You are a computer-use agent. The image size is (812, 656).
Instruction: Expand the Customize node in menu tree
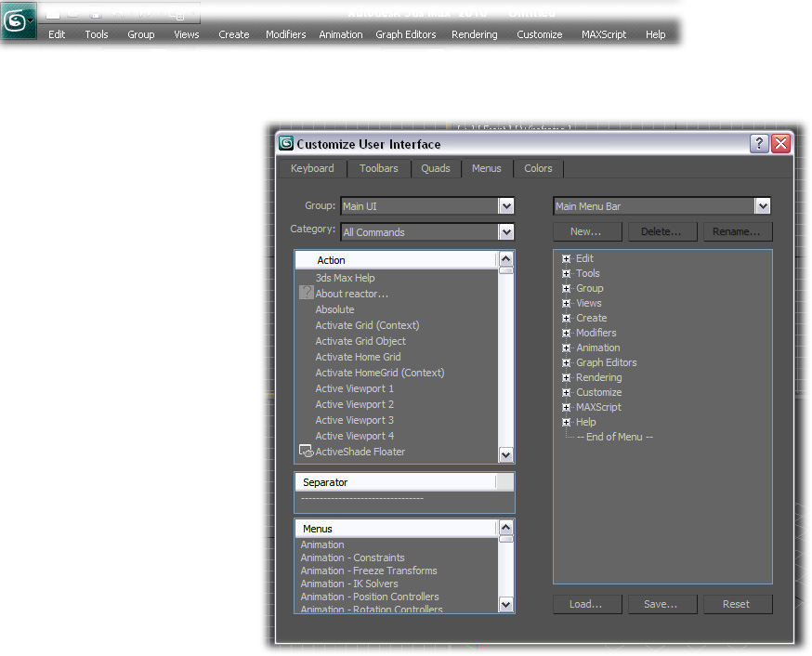566,392
